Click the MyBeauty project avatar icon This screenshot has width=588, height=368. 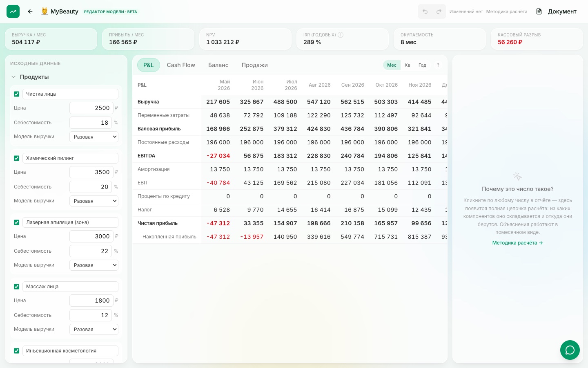tap(45, 11)
